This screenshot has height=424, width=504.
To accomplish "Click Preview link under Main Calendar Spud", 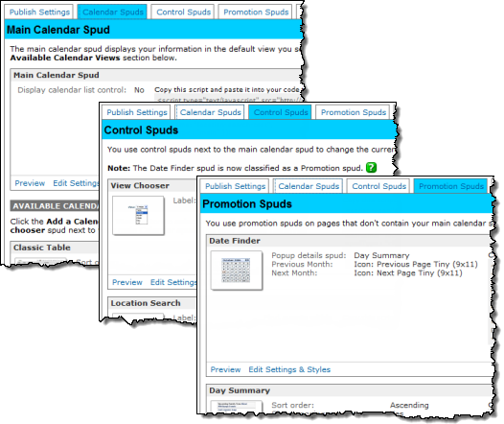I will (x=30, y=183).
